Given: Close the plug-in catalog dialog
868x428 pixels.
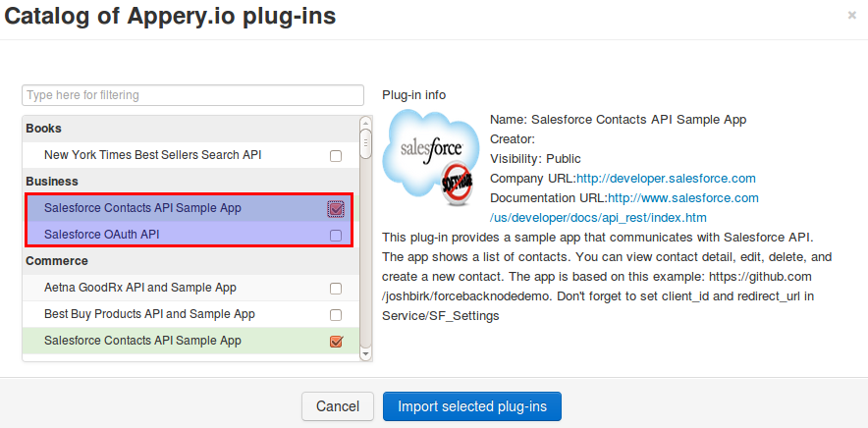Looking at the screenshot, I should [x=852, y=16].
